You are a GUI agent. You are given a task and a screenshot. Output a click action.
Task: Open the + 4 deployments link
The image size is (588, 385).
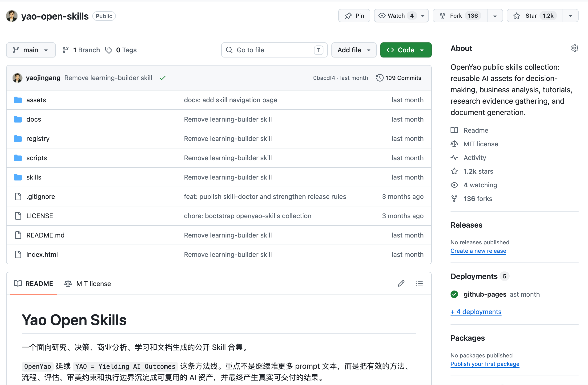pyautogui.click(x=476, y=312)
